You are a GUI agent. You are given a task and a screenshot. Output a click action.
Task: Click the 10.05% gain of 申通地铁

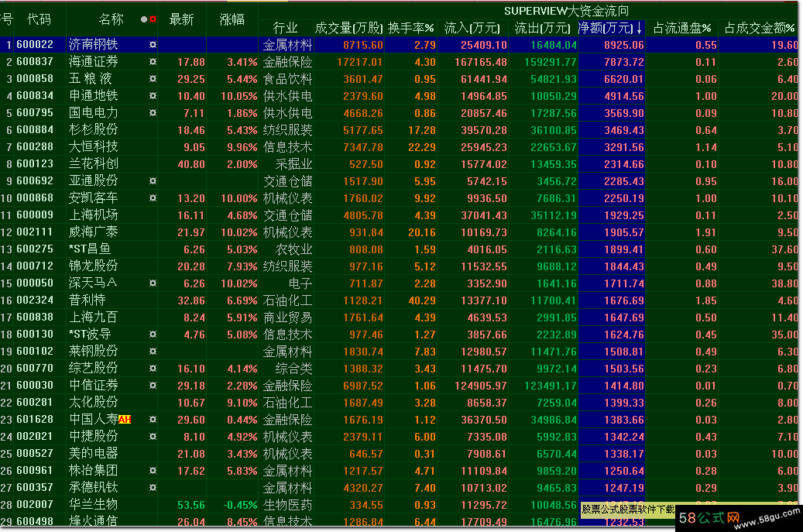pos(238,96)
